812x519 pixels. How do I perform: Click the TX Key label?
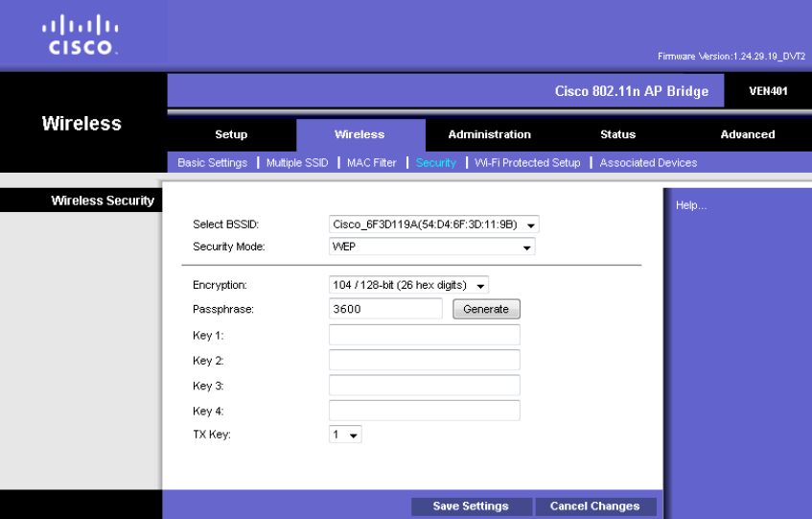(211, 434)
